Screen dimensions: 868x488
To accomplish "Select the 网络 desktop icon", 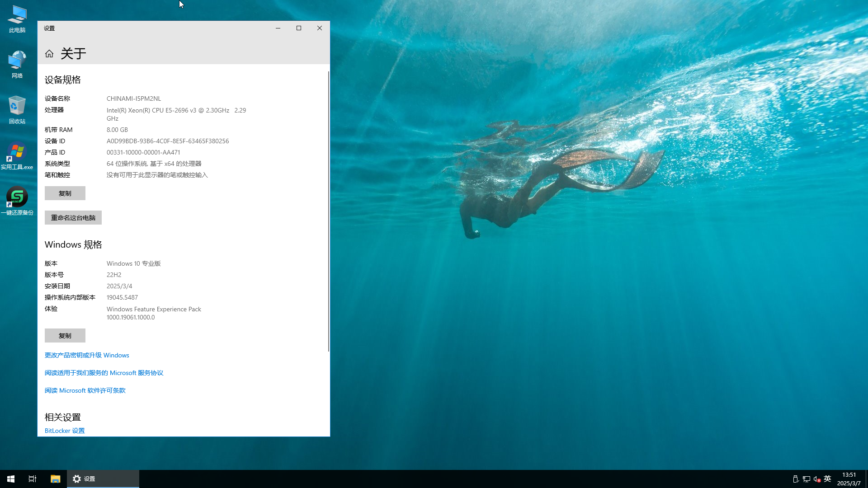I will 17,65.
